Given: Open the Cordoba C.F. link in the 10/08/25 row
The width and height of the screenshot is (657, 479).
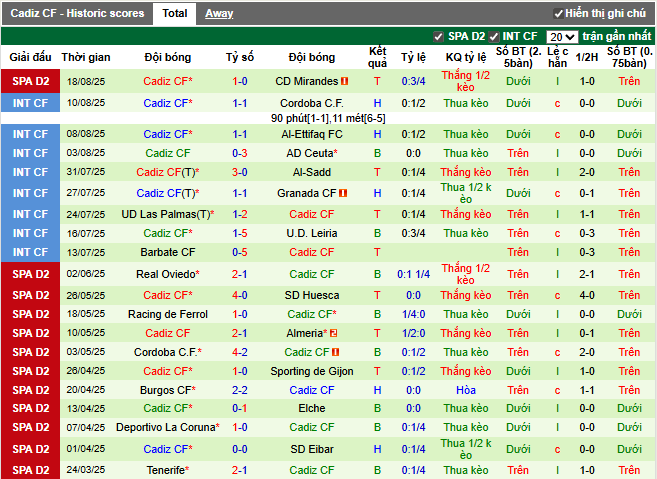Looking at the screenshot, I should tap(312, 103).
